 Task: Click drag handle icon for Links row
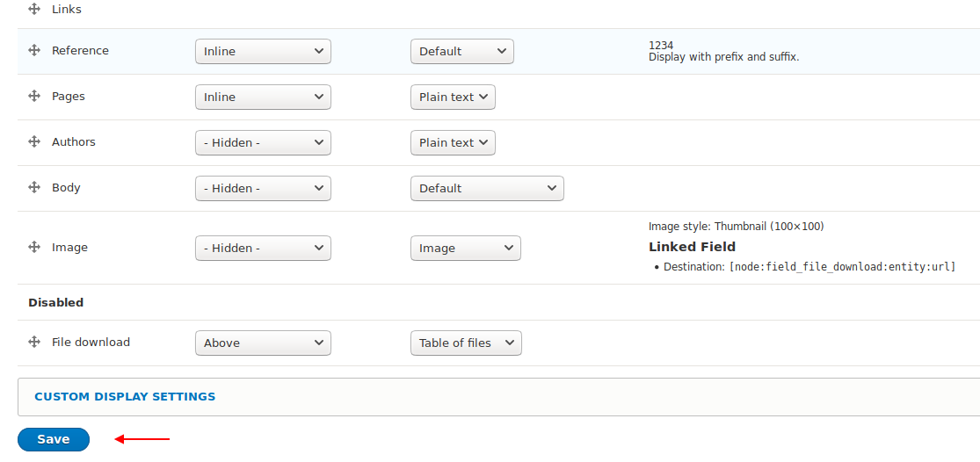34,9
